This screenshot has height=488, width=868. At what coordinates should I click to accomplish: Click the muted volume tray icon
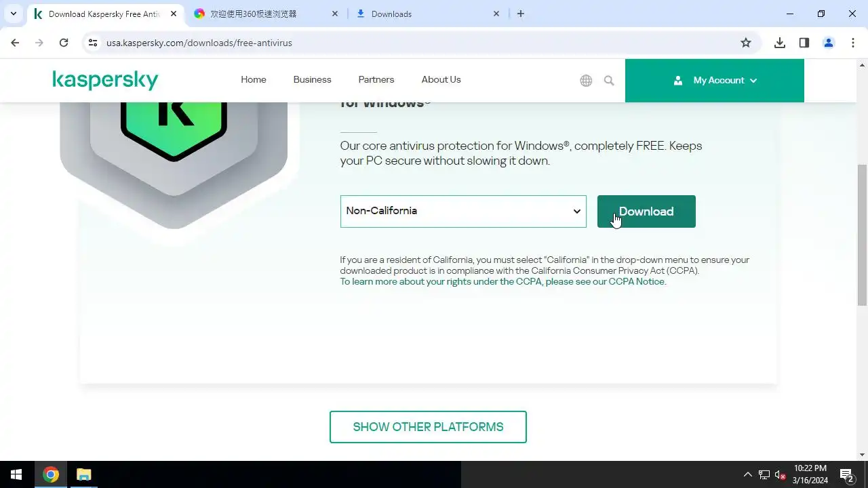click(780, 474)
